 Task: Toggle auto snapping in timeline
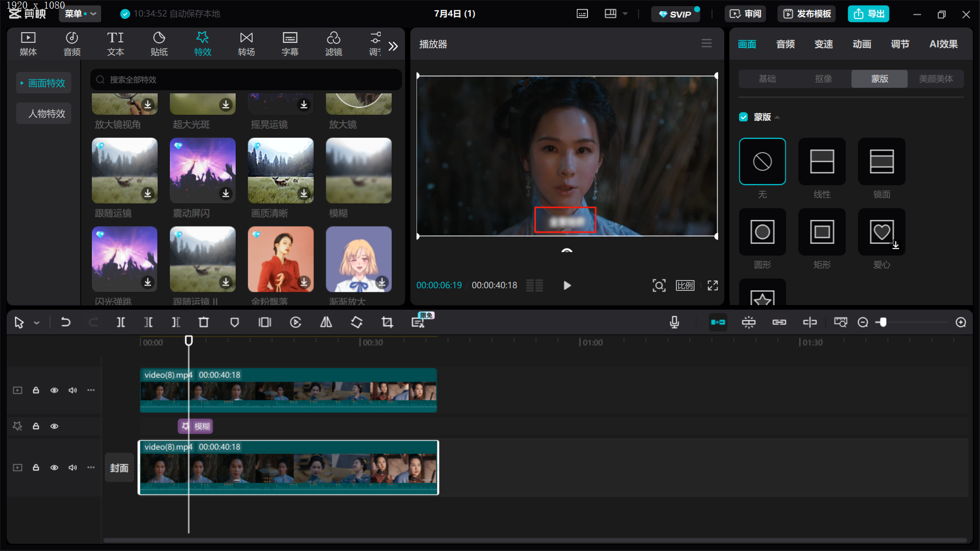(749, 322)
